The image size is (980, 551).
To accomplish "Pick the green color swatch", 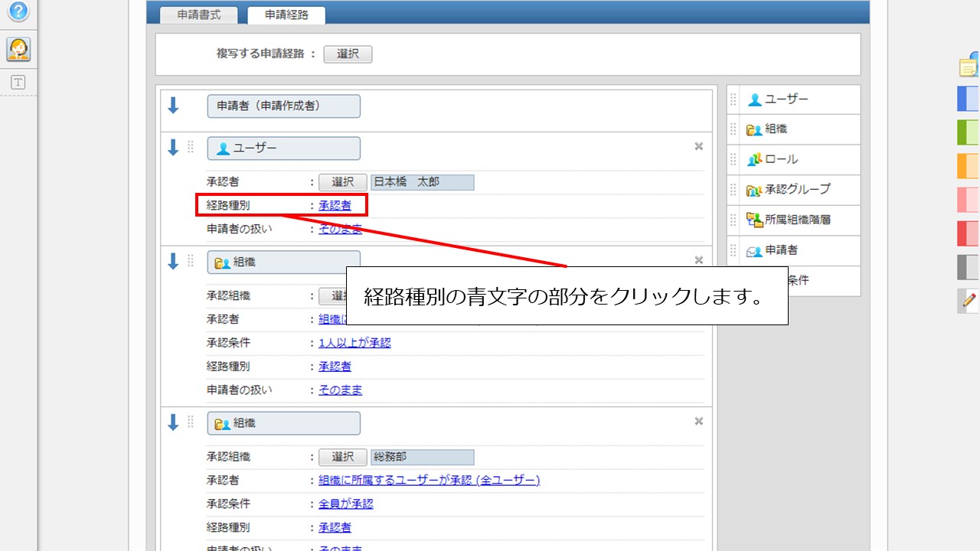I will click(969, 132).
